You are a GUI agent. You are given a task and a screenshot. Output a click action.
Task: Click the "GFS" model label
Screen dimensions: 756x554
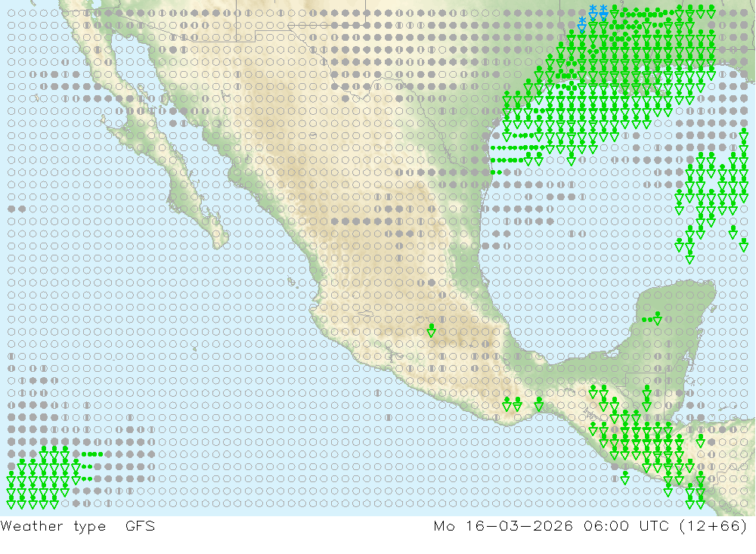point(141,525)
